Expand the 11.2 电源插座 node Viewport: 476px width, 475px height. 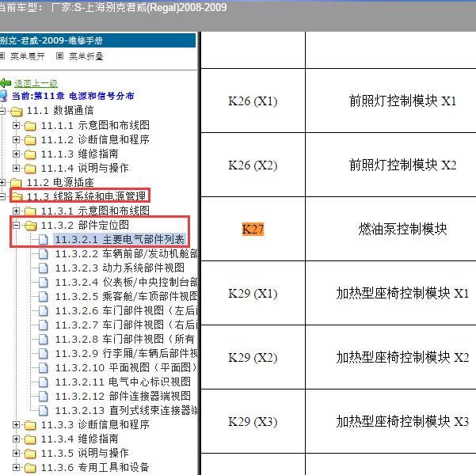click(x=2, y=182)
